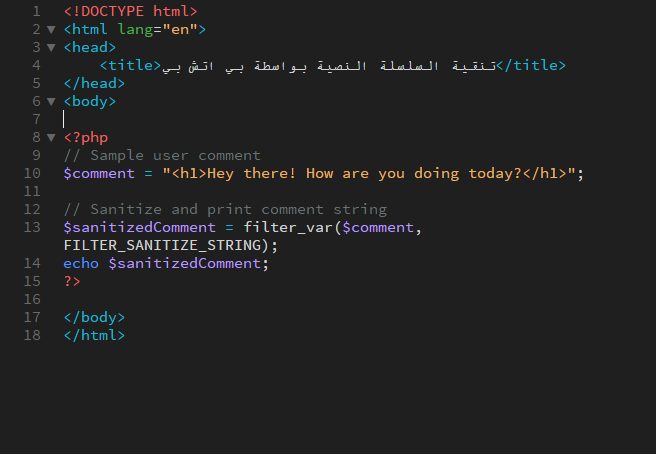Click the "Sanitize and print comment string" comment
The image size is (656, 454).
[x=225, y=209]
